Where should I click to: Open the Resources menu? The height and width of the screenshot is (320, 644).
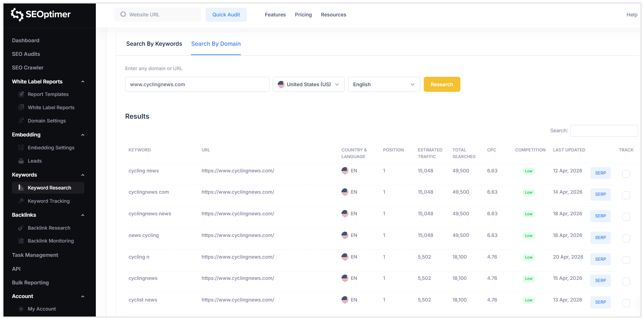pos(333,15)
